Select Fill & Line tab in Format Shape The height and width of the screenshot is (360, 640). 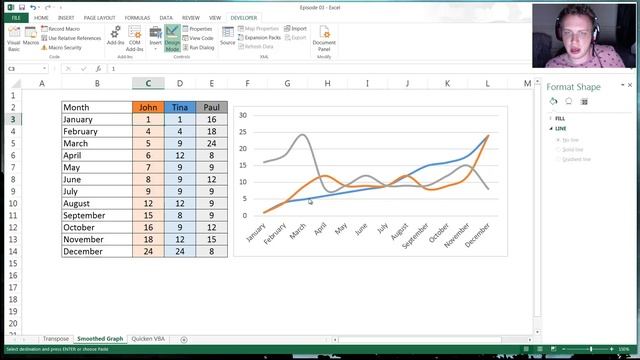[553, 101]
